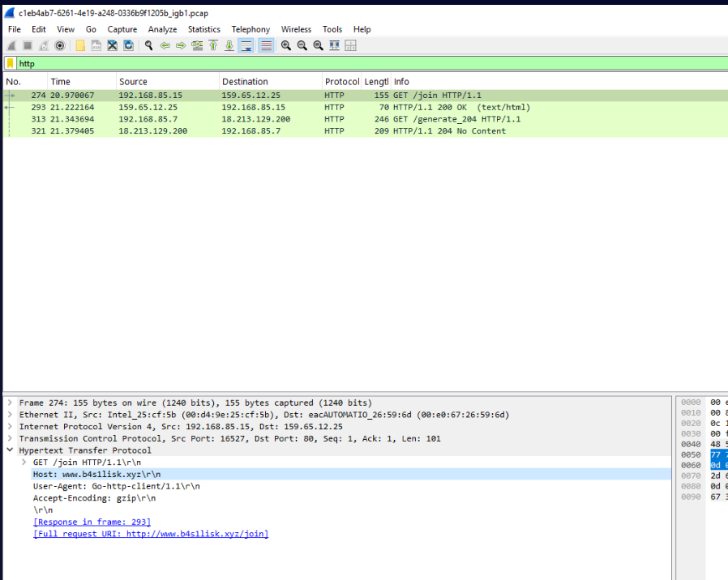This screenshot has height=580, width=728.
Task: Click the Zoom in toolbar icon
Action: tap(286, 45)
